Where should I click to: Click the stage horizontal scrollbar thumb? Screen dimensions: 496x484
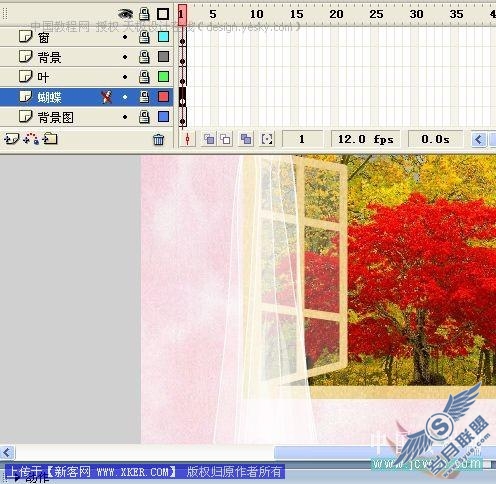(x=385, y=453)
